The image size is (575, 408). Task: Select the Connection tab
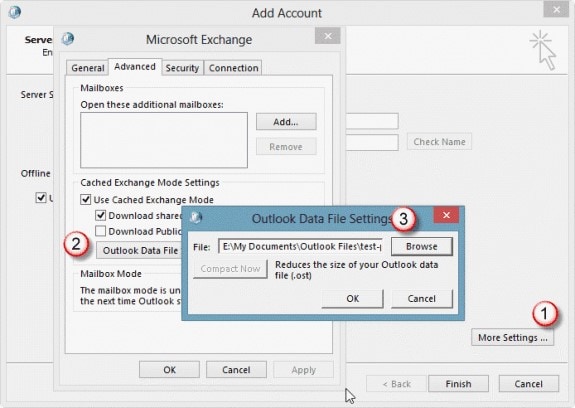[233, 68]
